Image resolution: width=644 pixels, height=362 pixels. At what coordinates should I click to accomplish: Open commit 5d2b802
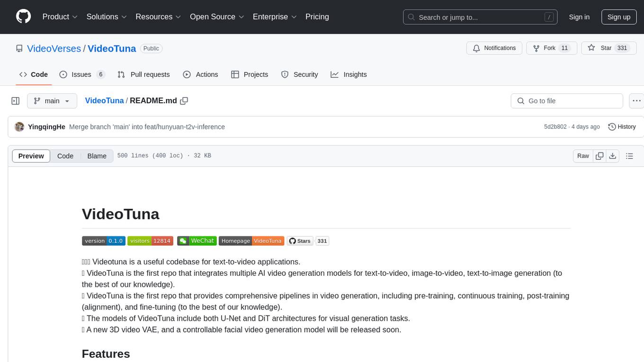(555, 127)
